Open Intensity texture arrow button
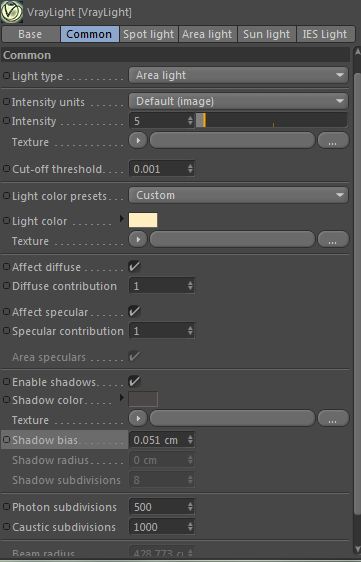Viewport: 361px width, 562px height. click(x=138, y=140)
